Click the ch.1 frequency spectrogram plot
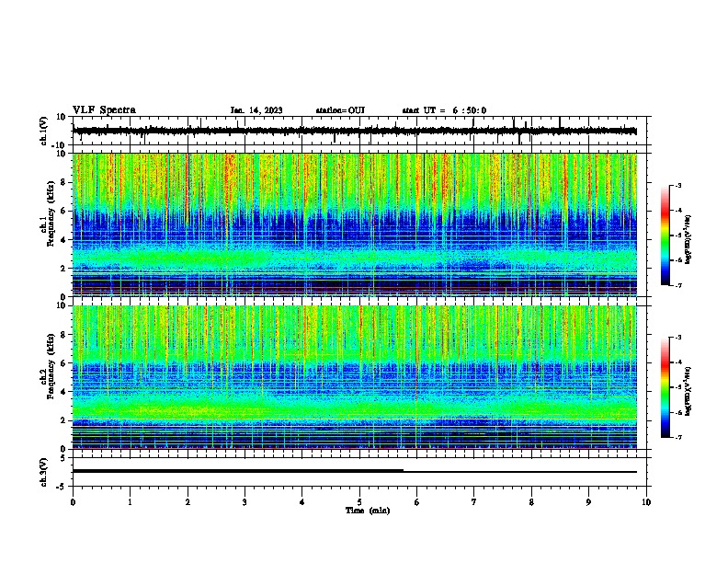This screenshot has width=728, height=563. point(355,224)
